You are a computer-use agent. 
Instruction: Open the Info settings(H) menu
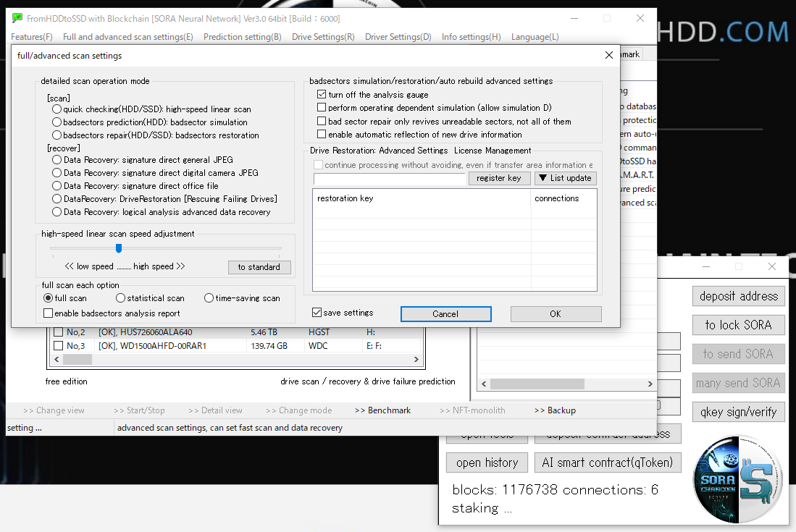tap(471, 37)
